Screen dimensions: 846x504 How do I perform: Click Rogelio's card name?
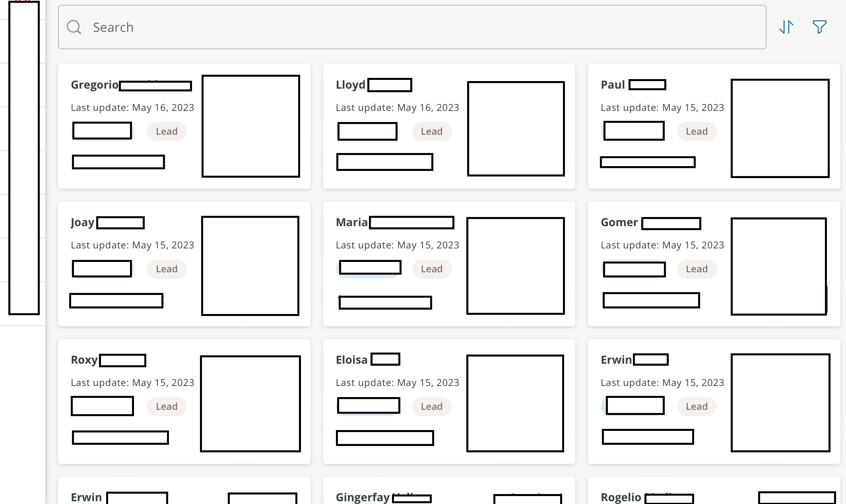(x=621, y=497)
